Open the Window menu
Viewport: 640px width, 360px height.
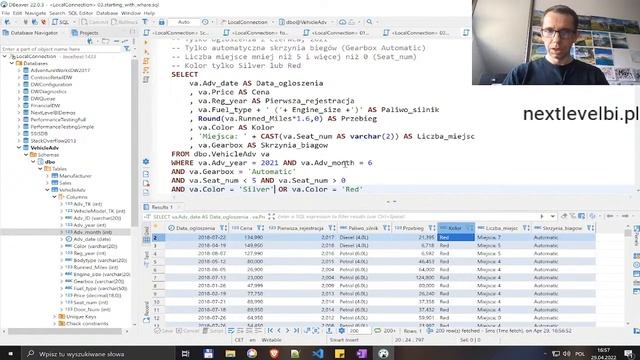point(131,13)
